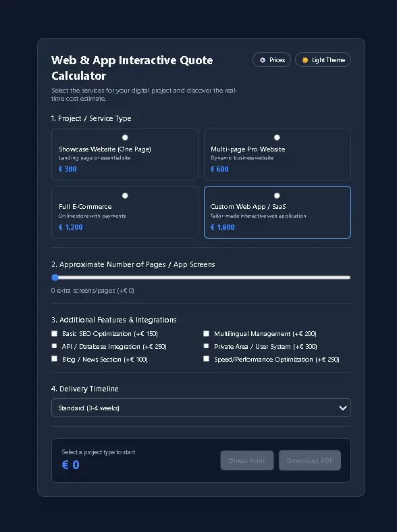This screenshot has width=397, height=532.
Task: Select the Multi-page Pro Website radio button
Action: [x=277, y=137]
